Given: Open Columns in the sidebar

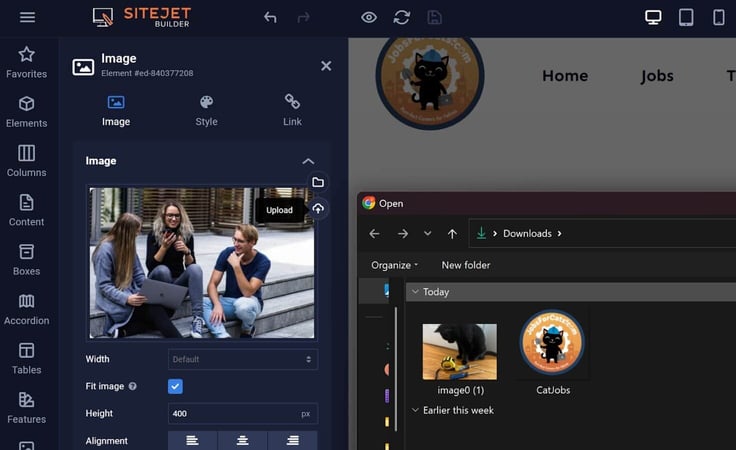Looking at the screenshot, I should coord(27,161).
